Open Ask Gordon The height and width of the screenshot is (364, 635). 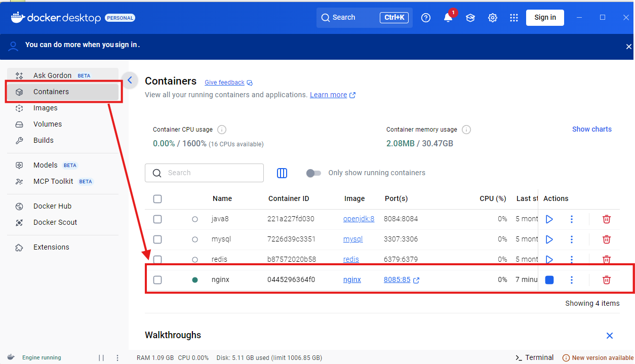tap(63, 75)
